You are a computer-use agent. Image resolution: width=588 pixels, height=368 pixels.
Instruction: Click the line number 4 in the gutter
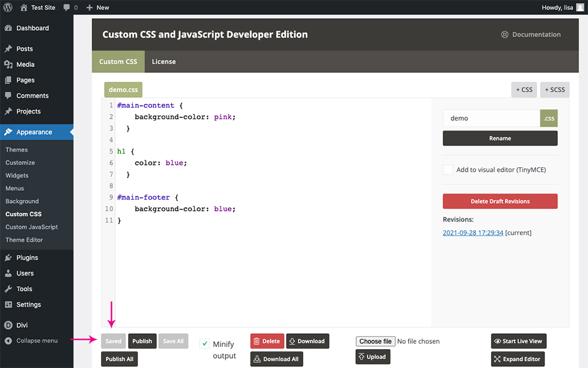(x=111, y=140)
